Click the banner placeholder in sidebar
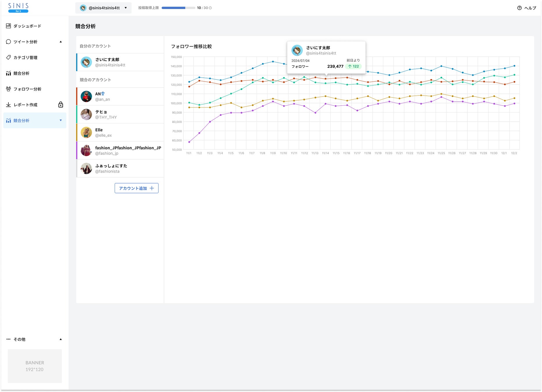Viewport: 542px width, 392px height. [x=35, y=366]
